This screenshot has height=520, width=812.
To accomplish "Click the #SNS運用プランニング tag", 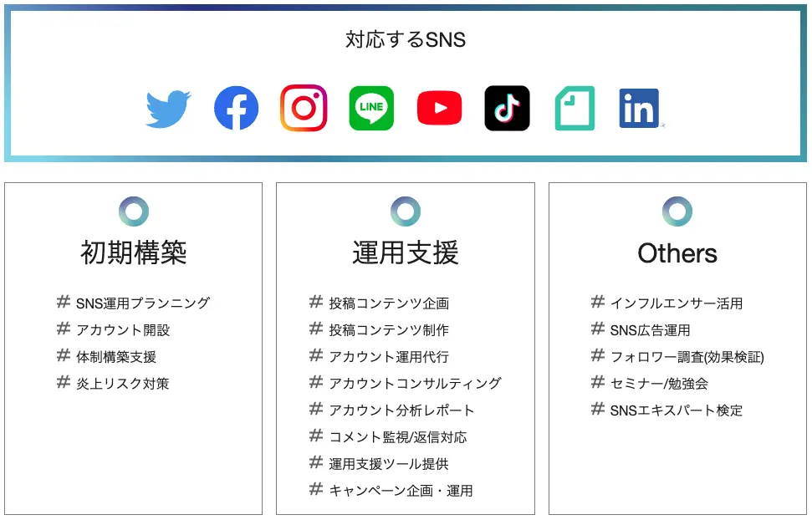I will [133, 303].
